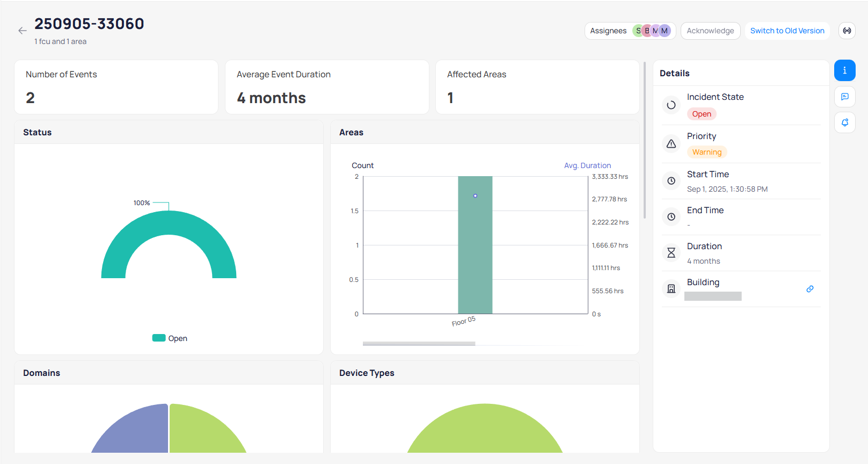Click the live broadcast signal icon
Image resolution: width=868 pixels, height=464 pixels.
pyautogui.click(x=847, y=31)
